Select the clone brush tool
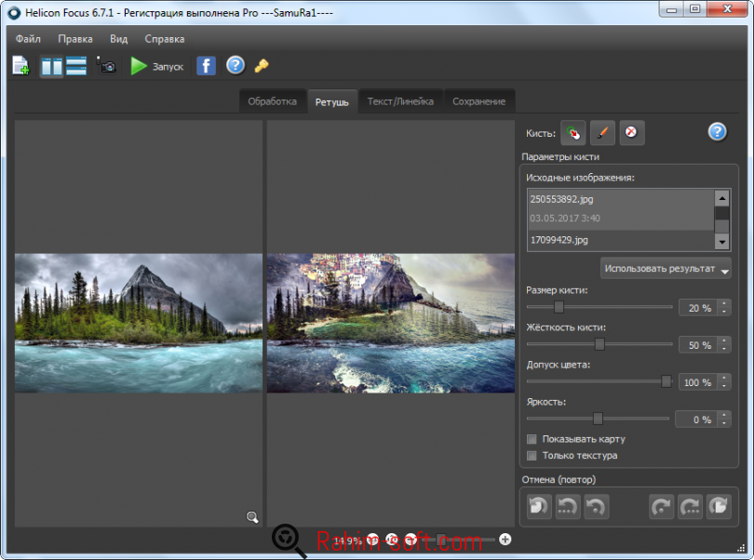Screen dimensions: 754x560 click(572, 133)
